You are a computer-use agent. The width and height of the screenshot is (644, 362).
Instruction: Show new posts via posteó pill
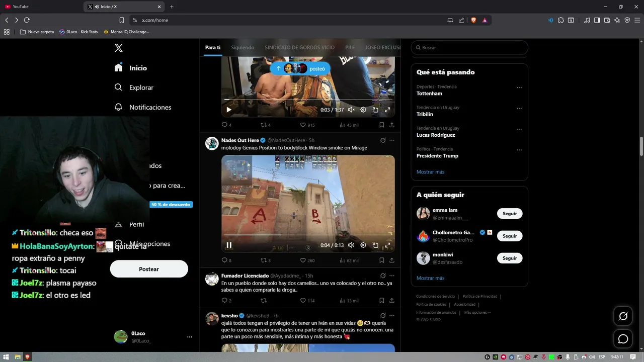[x=300, y=68]
